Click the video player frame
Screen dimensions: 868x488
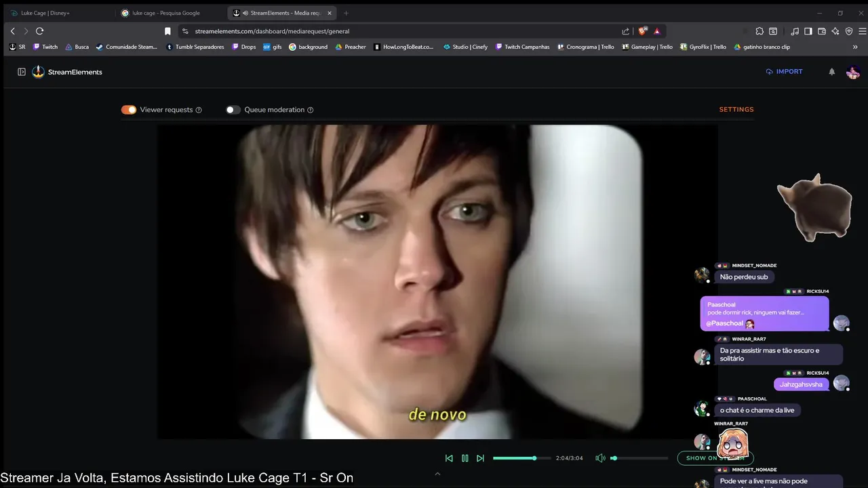pyautogui.click(x=437, y=282)
